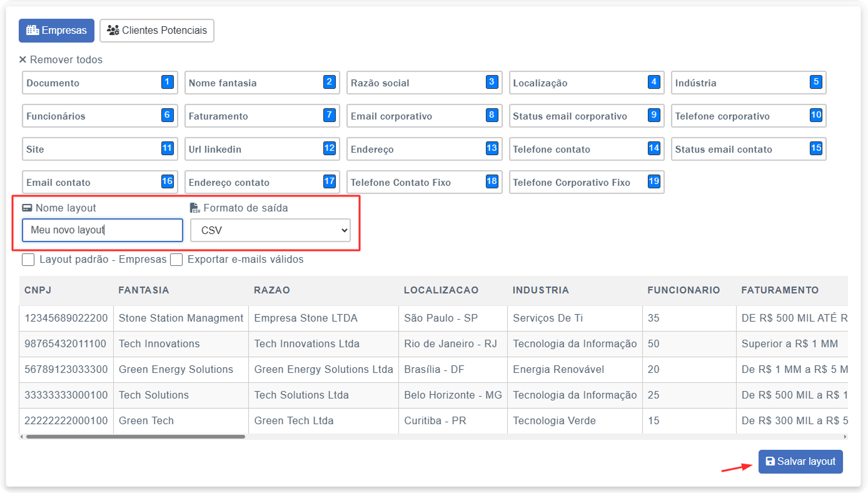Click the Remover todos link
Image resolution: width=868 pixels, height=493 pixels.
61,60
